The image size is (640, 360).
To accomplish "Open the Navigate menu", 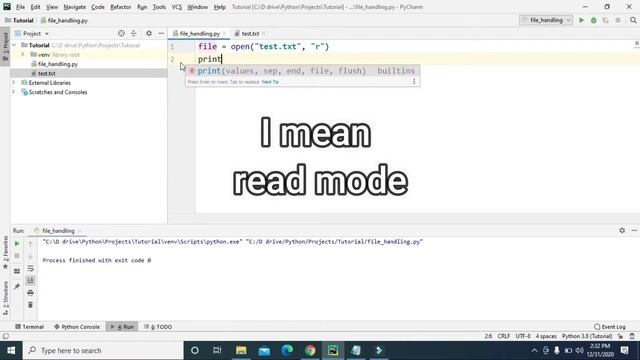I will [x=75, y=7].
